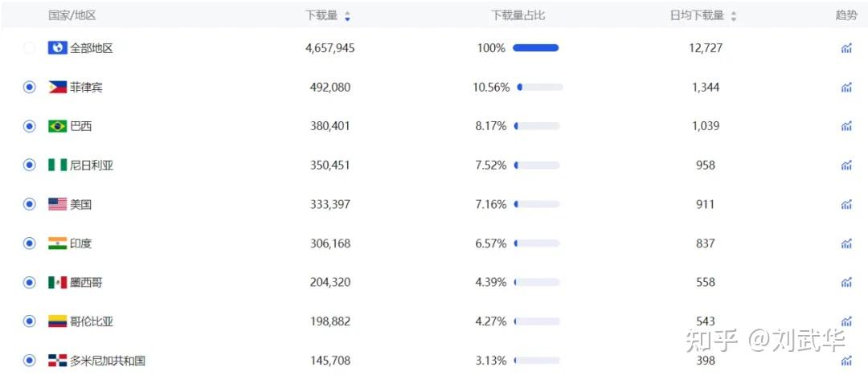Click the 国家/地区 column header
Screen dimensions: 868x376
point(72,15)
